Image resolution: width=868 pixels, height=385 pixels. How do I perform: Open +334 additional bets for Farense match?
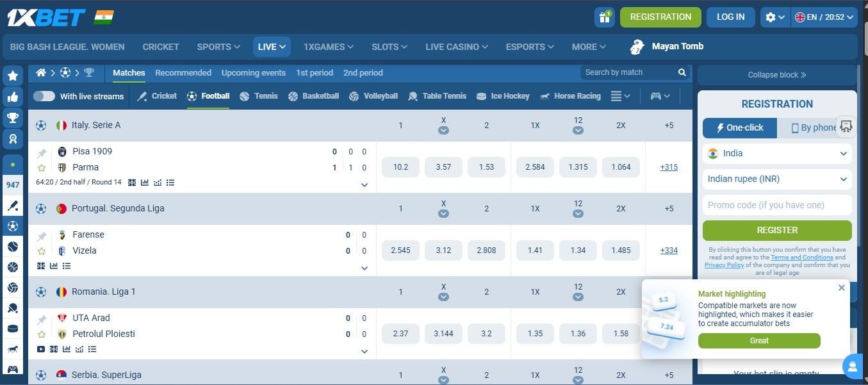(669, 250)
